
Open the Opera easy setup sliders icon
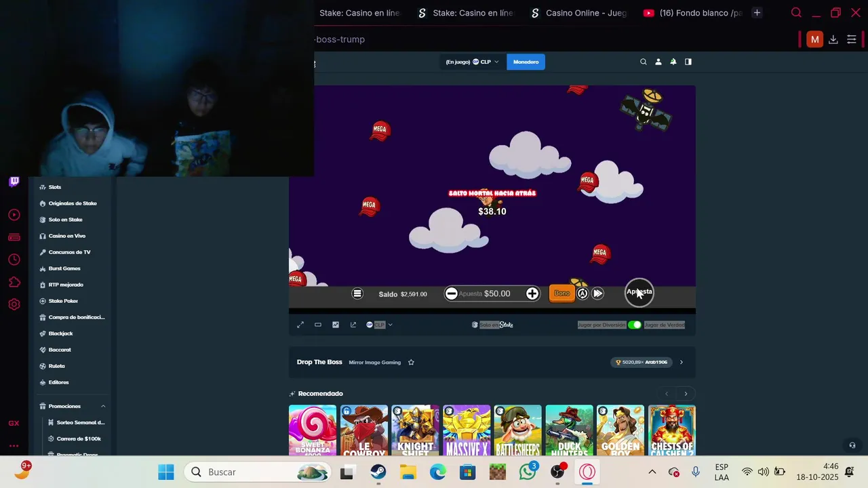click(852, 39)
